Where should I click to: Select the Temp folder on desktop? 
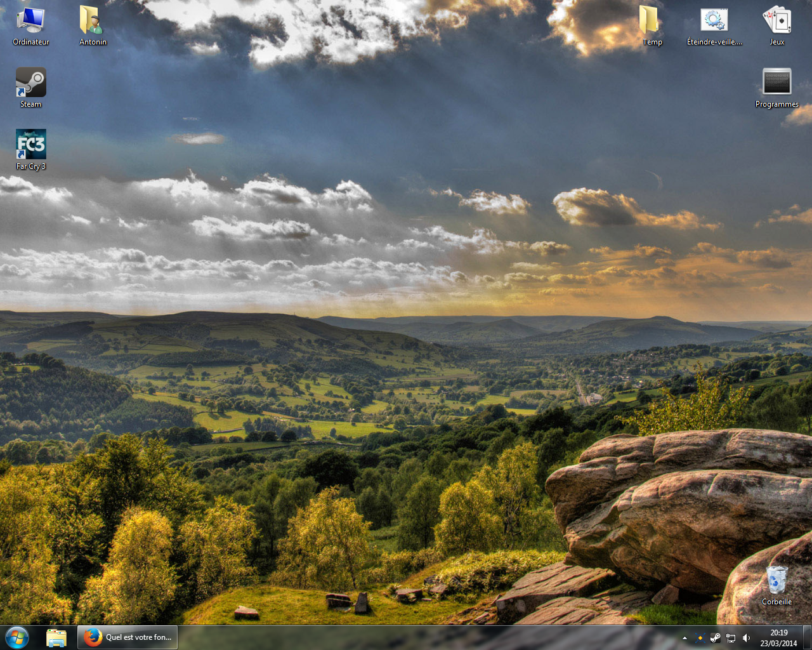[x=652, y=21]
